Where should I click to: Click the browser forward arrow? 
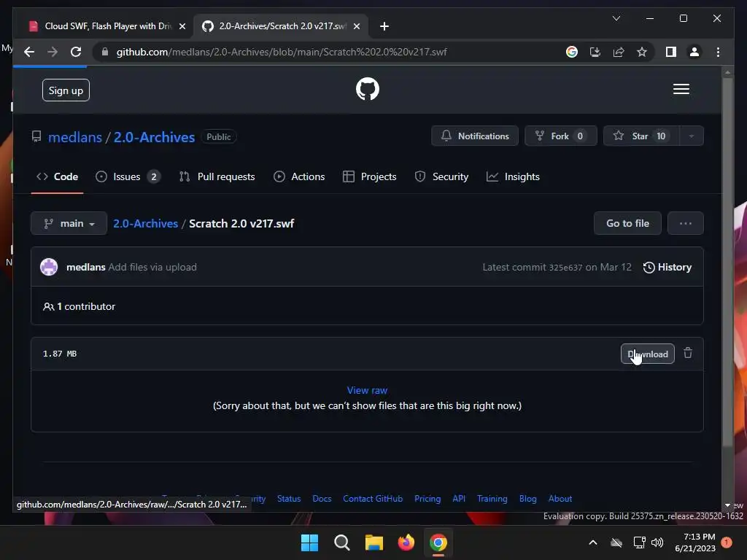click(x=53, y=52)
